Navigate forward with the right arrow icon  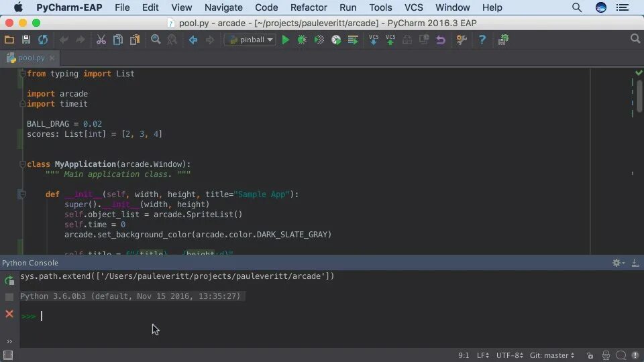click(210, 40)
